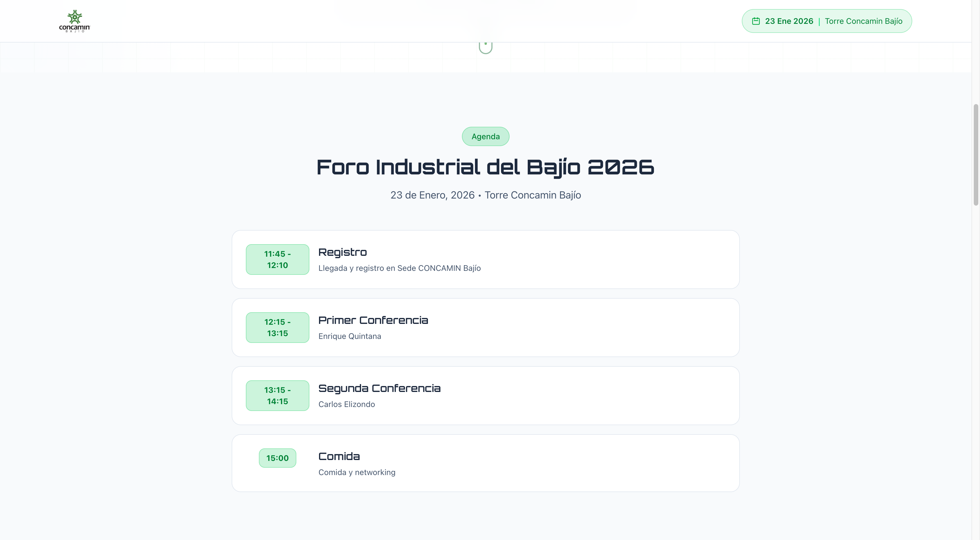Select the 11:45 - 12:10 time badge
The height and width of the screenshot is (540, 980).
coord(277,260)
